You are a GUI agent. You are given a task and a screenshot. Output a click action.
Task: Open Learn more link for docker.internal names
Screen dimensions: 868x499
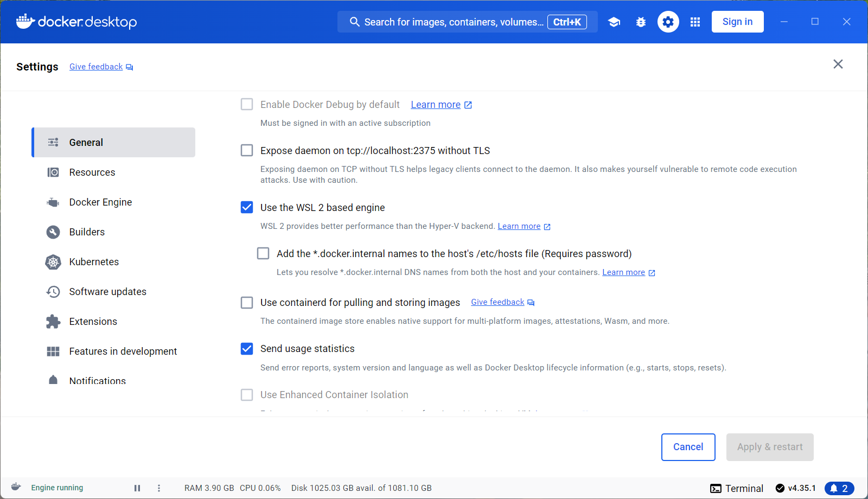pos(623,272)
